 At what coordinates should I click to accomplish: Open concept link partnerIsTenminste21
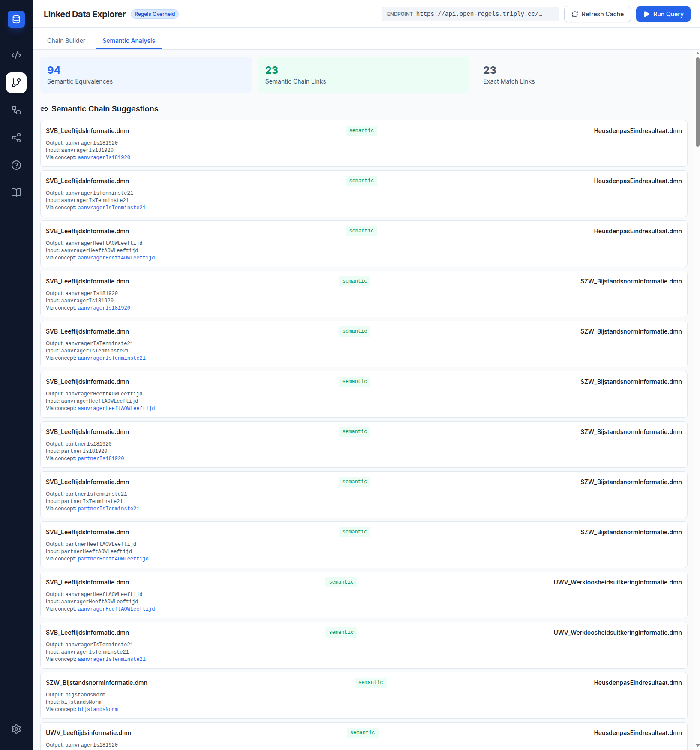click(x=108, y=508)
